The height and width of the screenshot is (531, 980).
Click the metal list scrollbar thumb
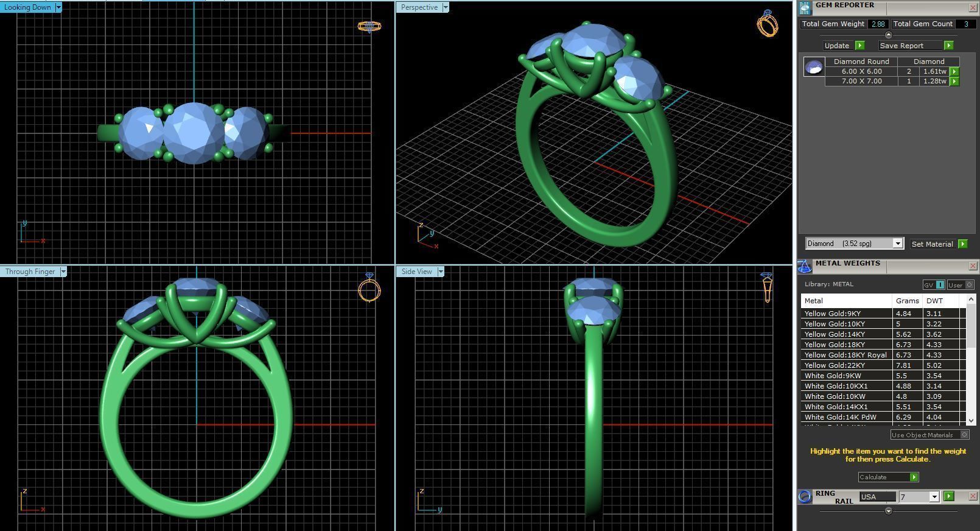(970, 326)
